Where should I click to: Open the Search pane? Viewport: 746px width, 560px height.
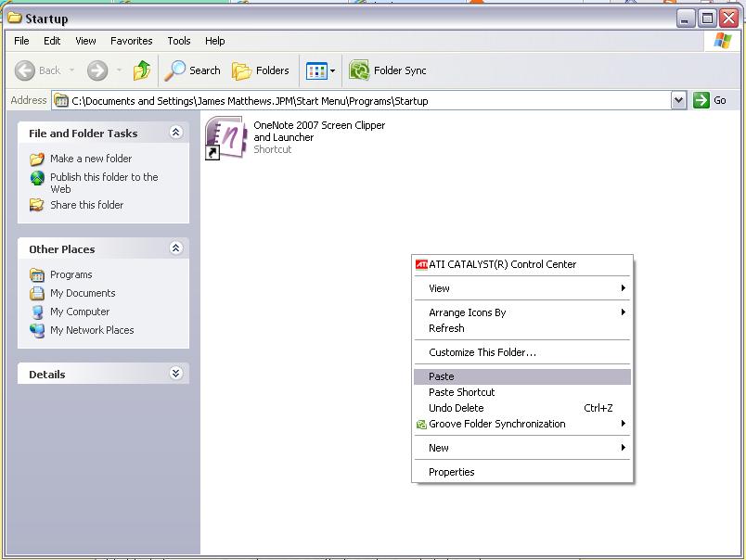pos(193,70)
